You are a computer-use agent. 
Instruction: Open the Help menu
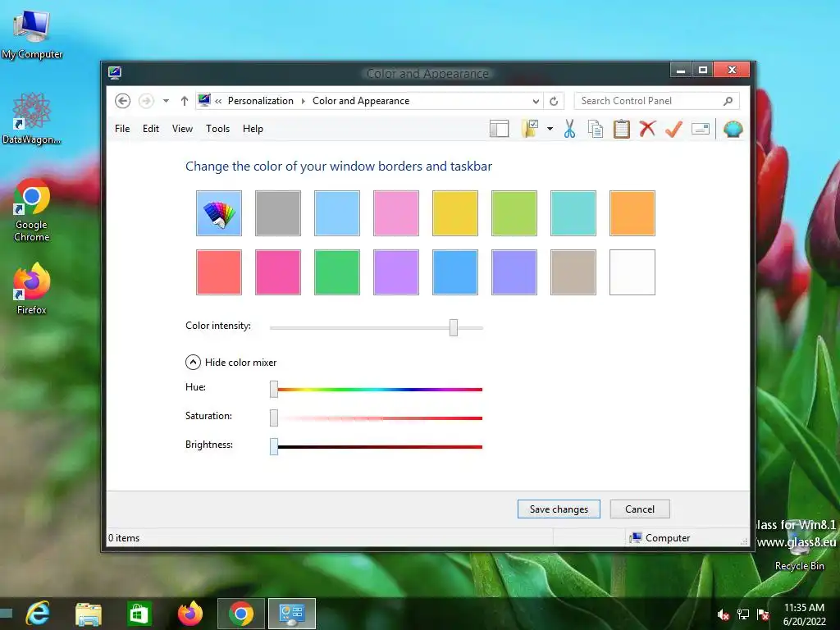pos(253,129)
